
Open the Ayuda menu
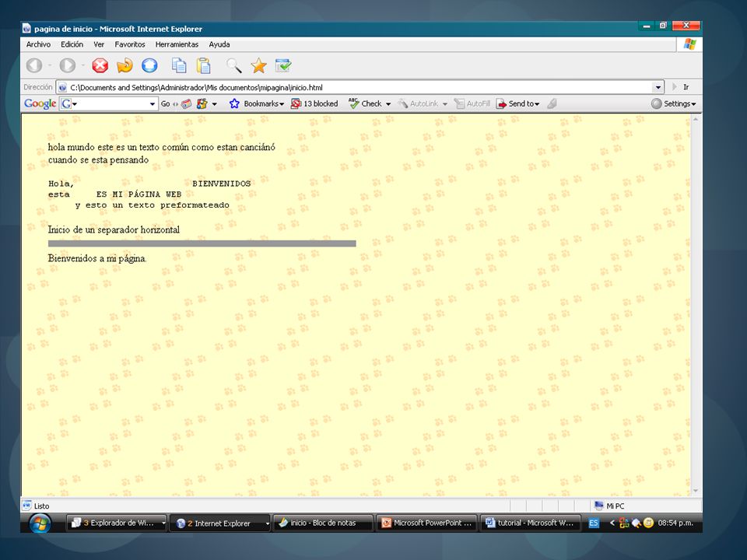click(x=219, y=44)
